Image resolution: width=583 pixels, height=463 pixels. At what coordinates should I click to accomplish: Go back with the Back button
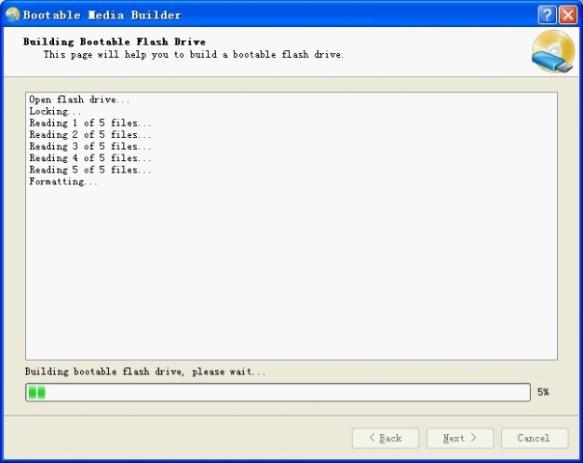[x=385, y=438]
